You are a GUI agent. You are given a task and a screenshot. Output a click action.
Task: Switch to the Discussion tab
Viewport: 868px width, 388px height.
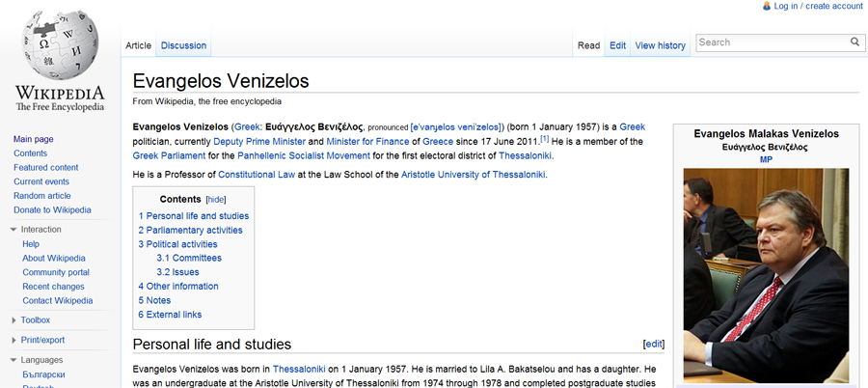pyautogui.click(x=183, y=45)
